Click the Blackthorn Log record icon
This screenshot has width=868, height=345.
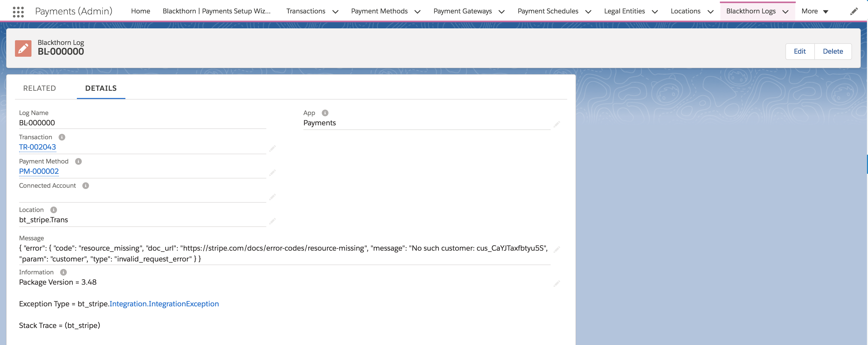pyautogui.click(x=23, y=48)
